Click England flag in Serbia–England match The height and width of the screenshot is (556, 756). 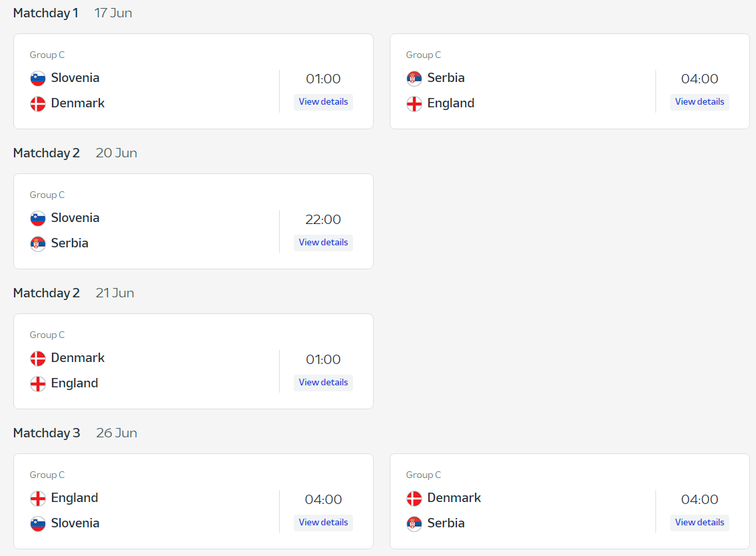414,104
